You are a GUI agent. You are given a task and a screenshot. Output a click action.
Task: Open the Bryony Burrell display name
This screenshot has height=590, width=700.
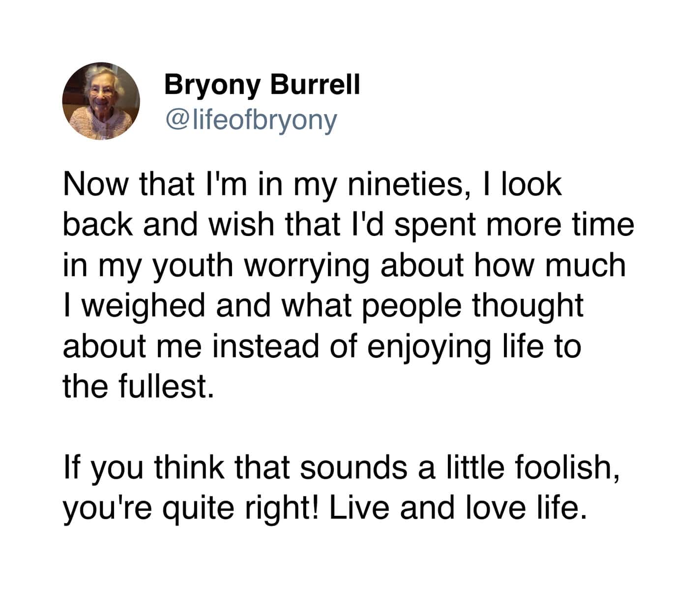pos(262,84)
